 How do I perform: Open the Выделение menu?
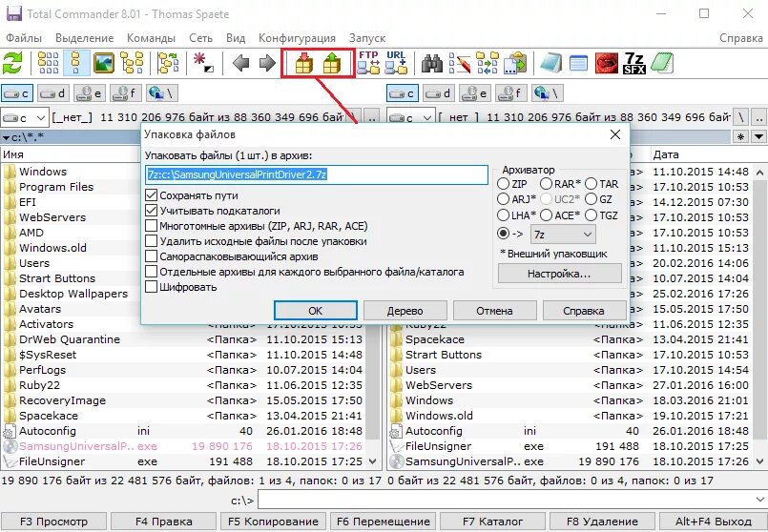click(84, 38)
